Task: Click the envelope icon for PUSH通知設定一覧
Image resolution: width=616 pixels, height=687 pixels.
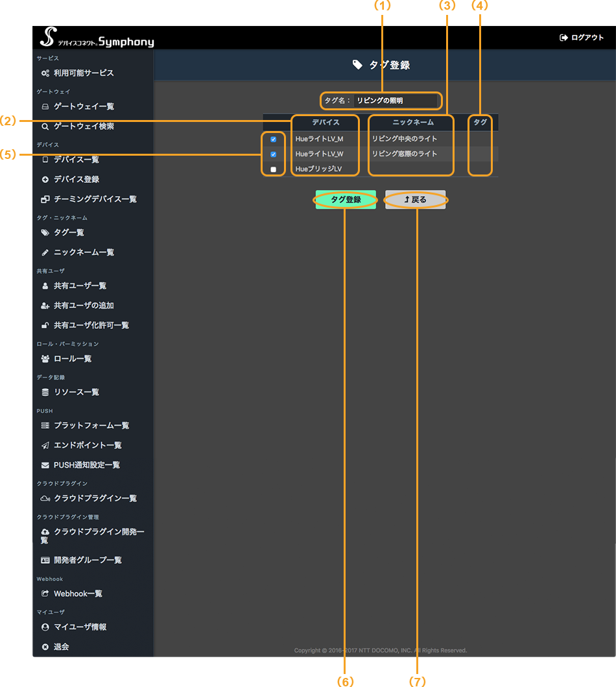Action: (x=45, y=465)
